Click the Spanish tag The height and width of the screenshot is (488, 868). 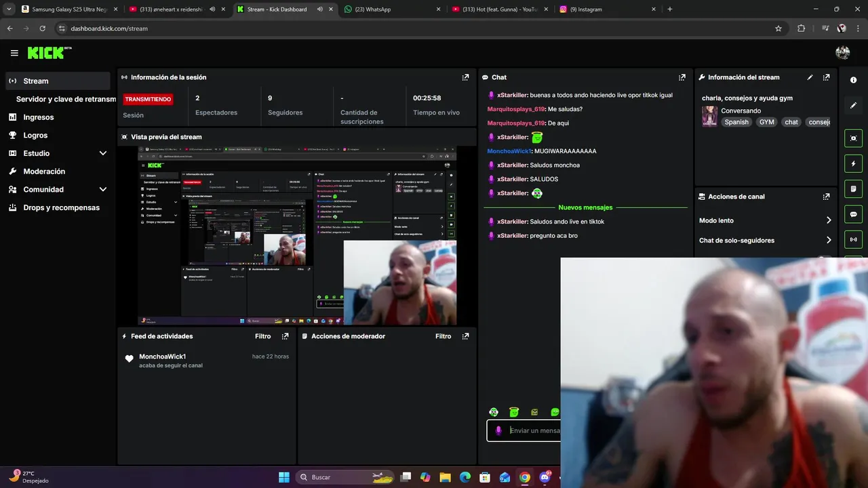tap(736, 122)
